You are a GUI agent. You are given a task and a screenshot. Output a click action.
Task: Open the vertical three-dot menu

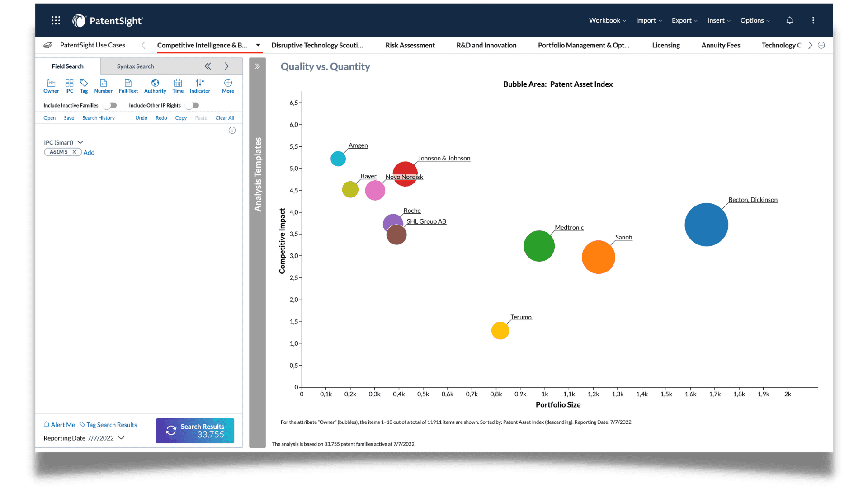(x=813, y=20)
